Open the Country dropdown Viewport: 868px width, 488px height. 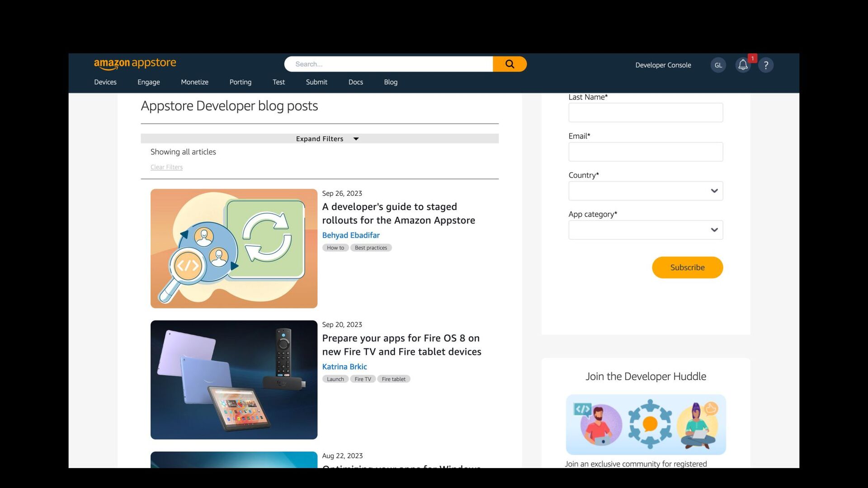646,191
